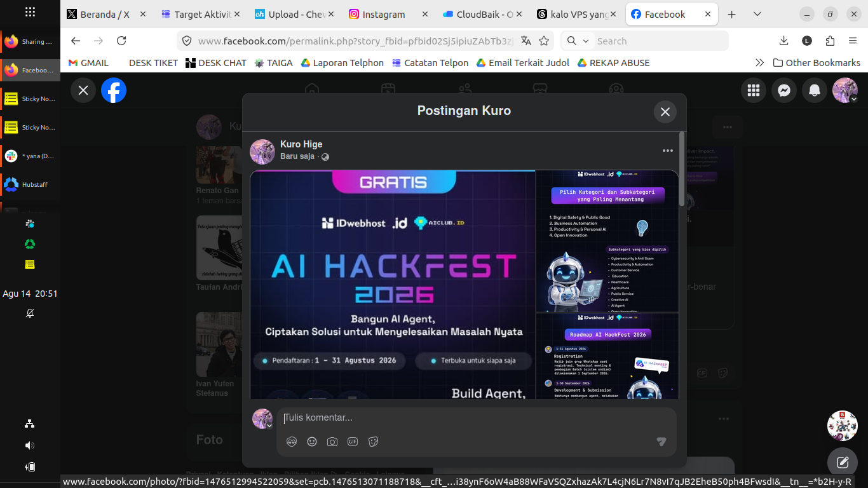Screen dimensions: 868x488
Task: Go back to the previous page
Action: click(76, 41)
